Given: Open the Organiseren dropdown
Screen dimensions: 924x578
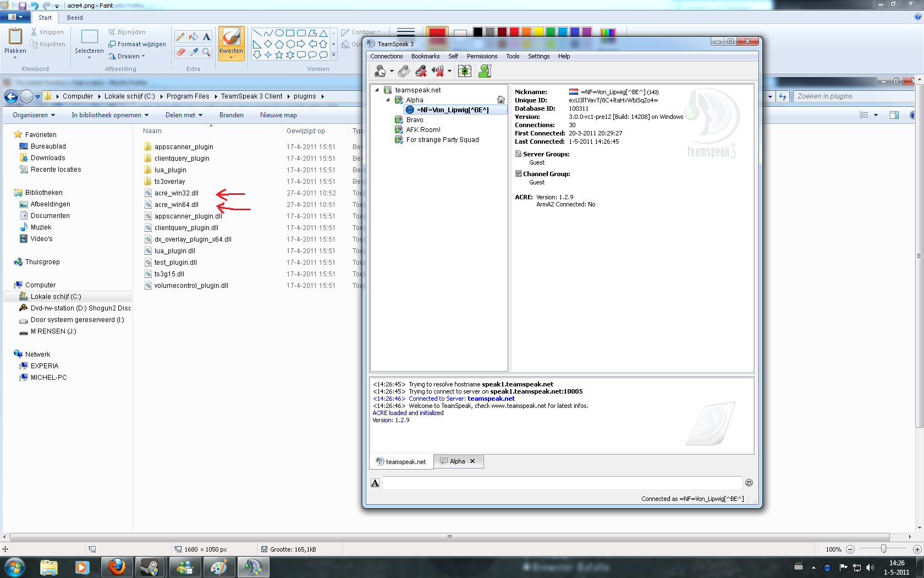Looking at the screenshot, I should tap(34, 115).
